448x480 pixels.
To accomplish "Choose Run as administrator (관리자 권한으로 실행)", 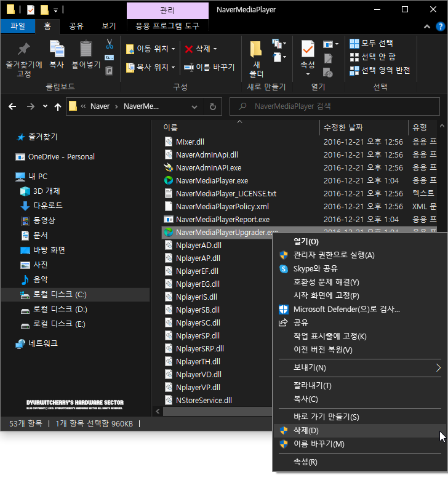I will point(360,255).
